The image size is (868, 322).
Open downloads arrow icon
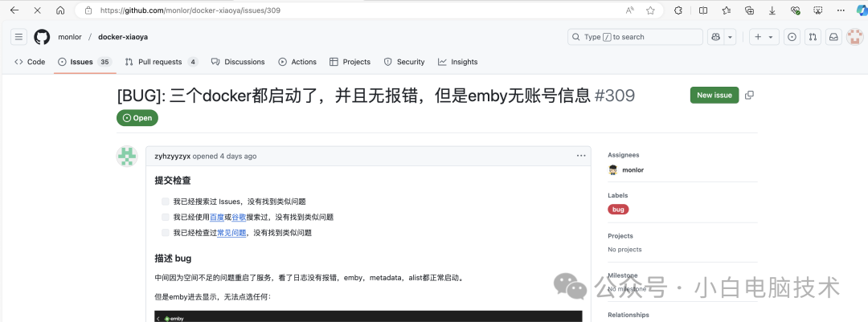[772, 10]
